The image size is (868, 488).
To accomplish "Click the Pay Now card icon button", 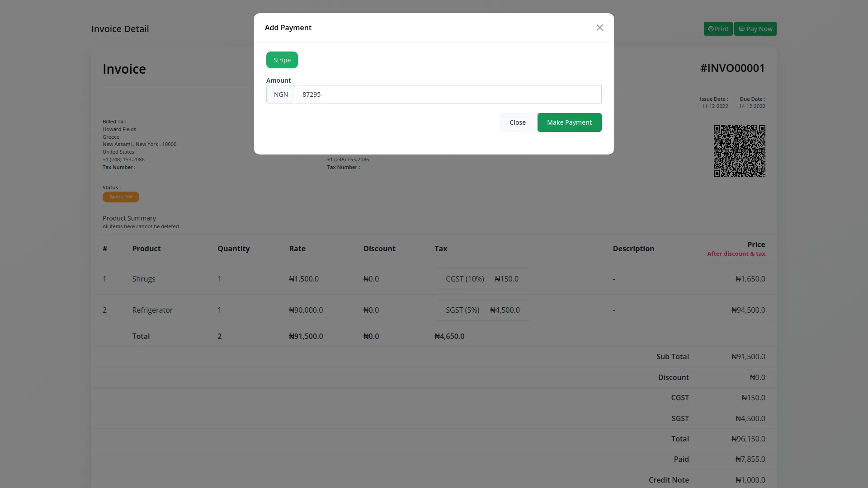I will click(x=755, y=29).
